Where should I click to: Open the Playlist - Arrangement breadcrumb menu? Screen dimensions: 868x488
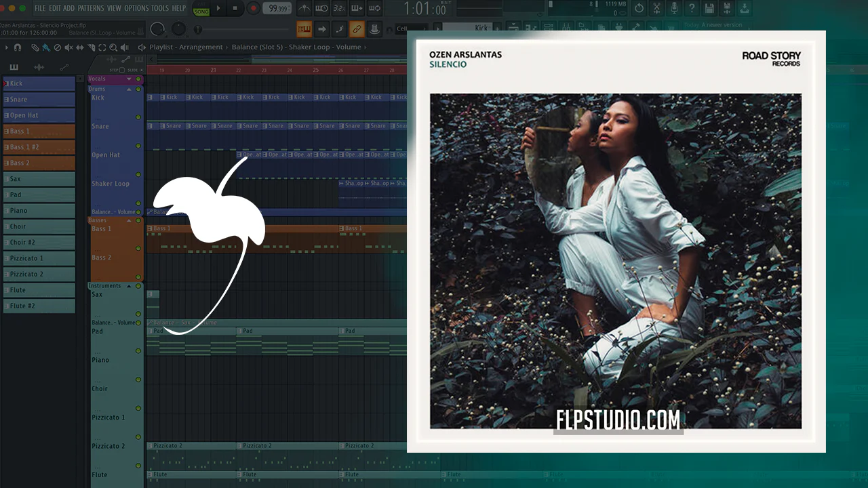(x=186, y=47)
